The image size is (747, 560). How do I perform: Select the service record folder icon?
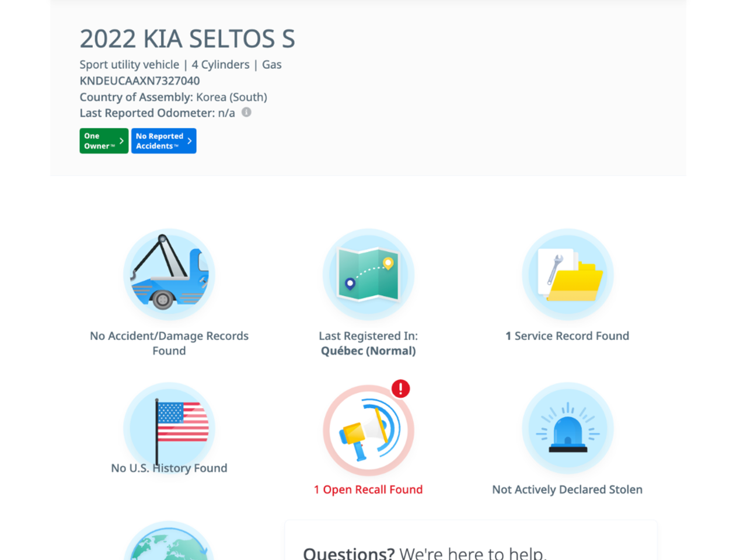coord(567,274)
